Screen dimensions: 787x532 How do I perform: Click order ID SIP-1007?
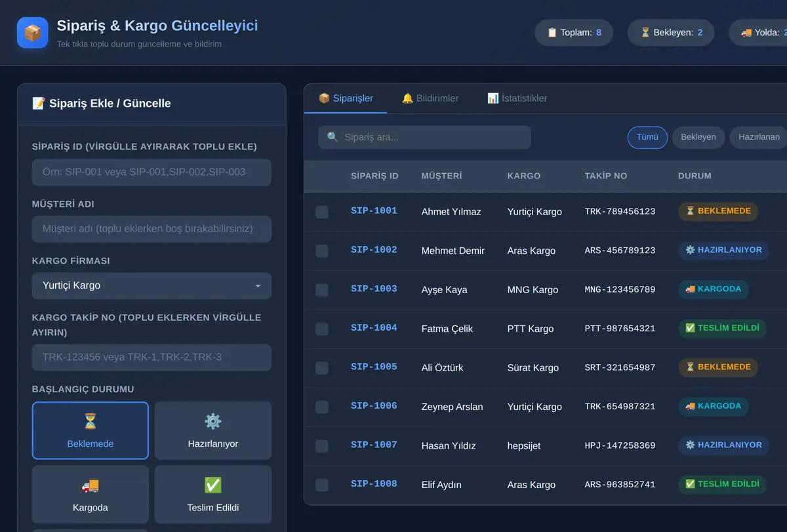[x=374, y=445]
